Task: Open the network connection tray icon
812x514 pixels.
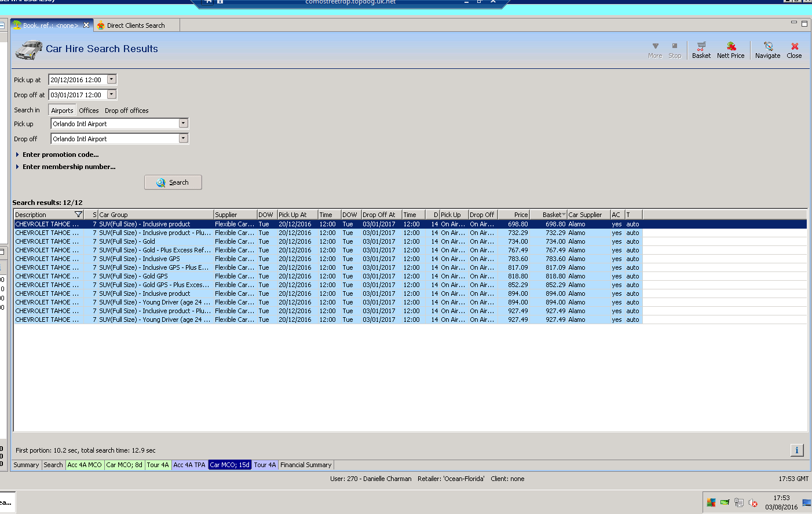Action: pyautogui.click(x=738, y=502)
